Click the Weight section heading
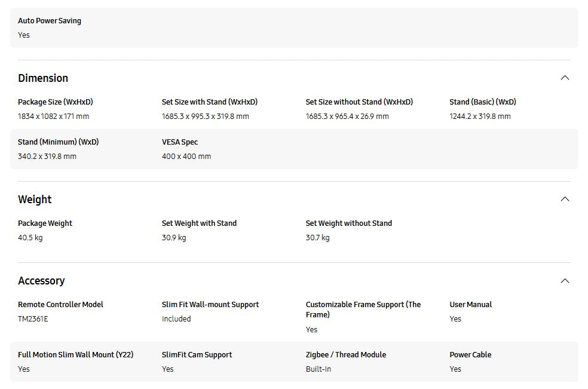Image resolution: width=588 pixels, height=389 pixels. point(35,200)
